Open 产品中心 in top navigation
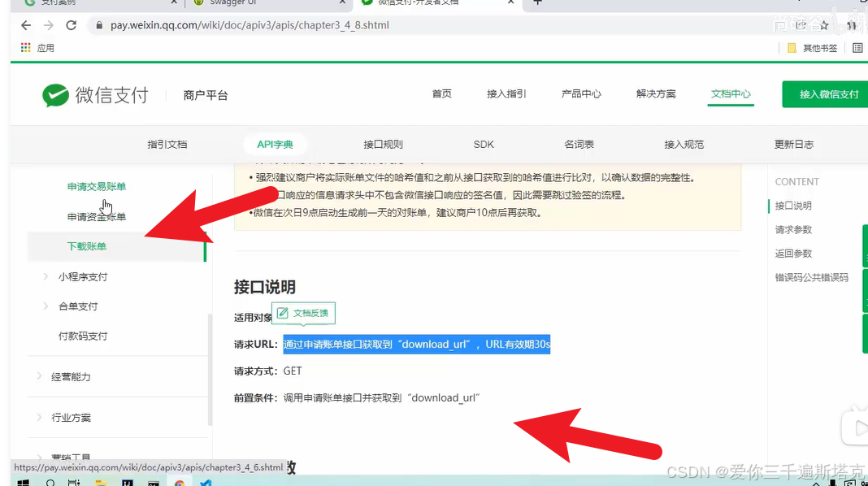 tap(581, 93)
